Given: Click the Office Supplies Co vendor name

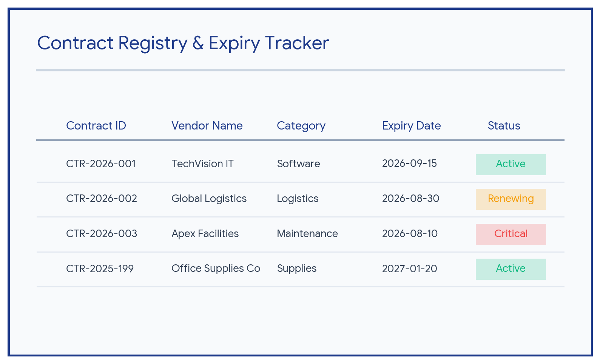Looking at the screenshot, I should (x=216, y=268).
